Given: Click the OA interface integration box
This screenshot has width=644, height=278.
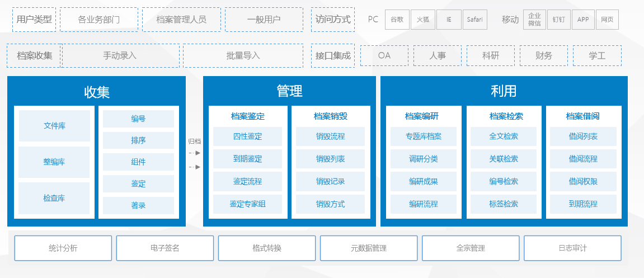Looking at the screenshot, I should [384, 56].
